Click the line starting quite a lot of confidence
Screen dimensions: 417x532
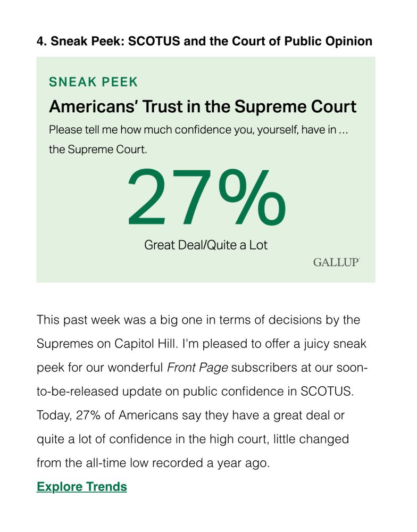click(x=193, y=439)
